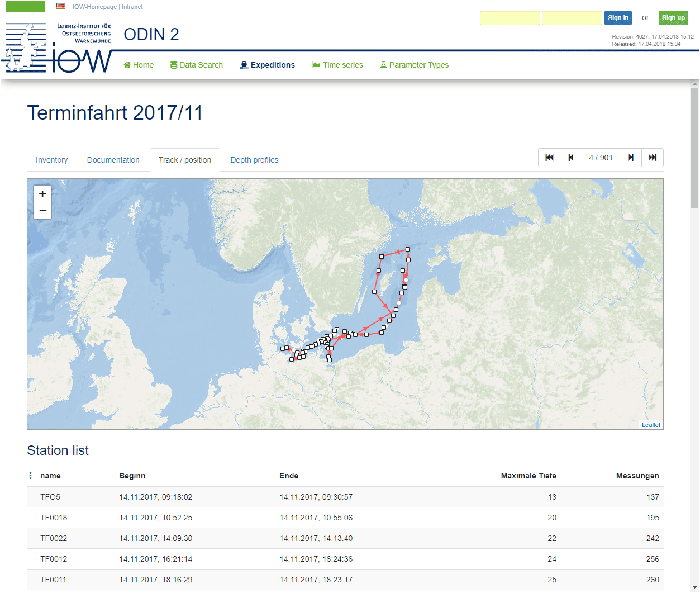Open the Data Search page
The image size is (700, 593).
tap(196, 65)
